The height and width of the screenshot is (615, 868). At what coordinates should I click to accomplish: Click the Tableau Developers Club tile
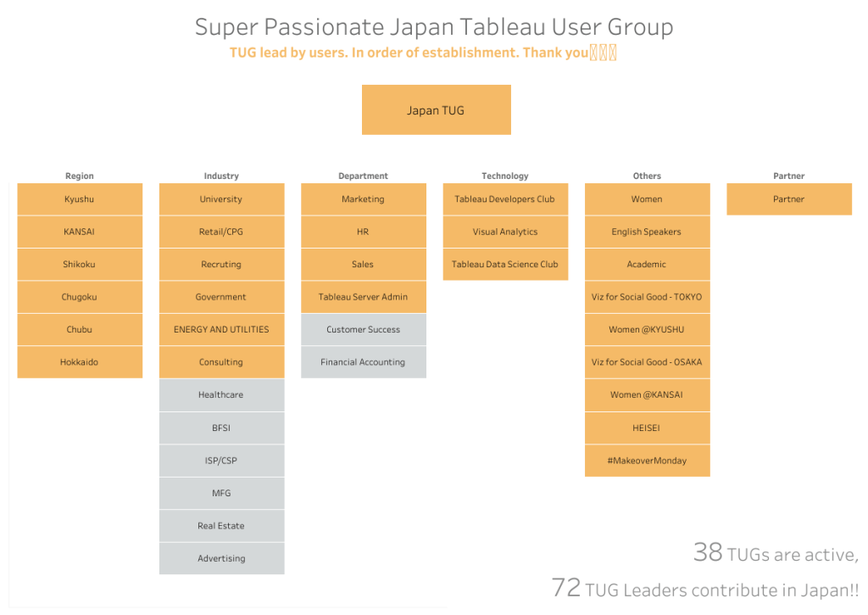(x=505, y=199)
